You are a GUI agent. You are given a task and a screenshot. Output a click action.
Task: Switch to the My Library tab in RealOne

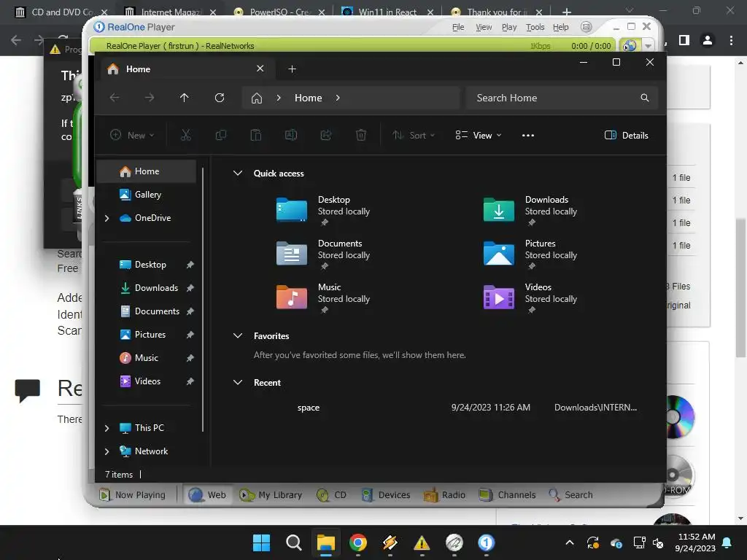(x=270, y=495)
